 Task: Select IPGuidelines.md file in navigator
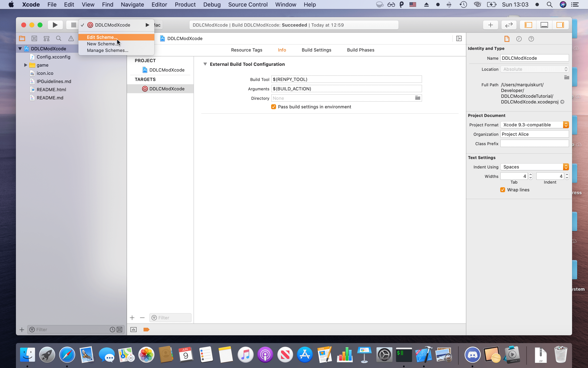(54, 81)
